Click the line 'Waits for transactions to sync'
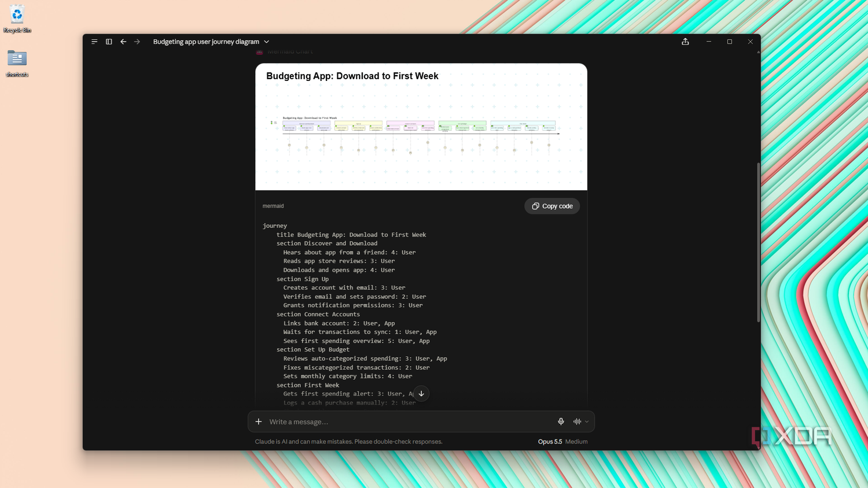 (x=360, y=332)
